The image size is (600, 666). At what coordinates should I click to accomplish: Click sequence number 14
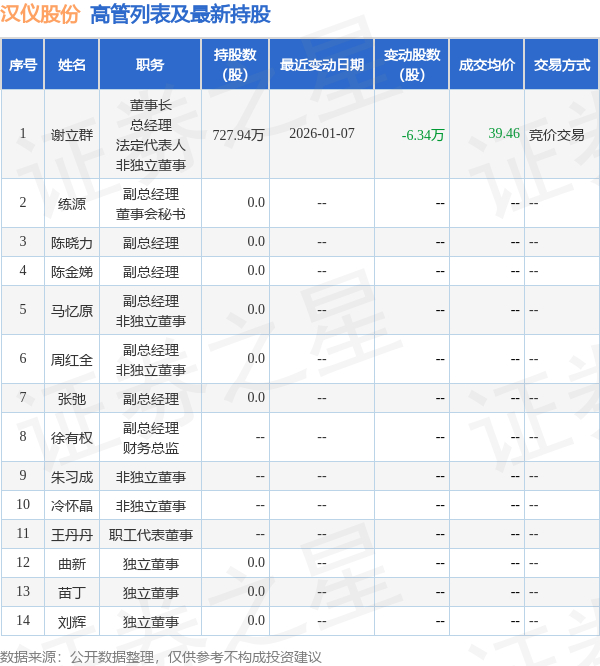pyautogui.click(x=23, y=620)
